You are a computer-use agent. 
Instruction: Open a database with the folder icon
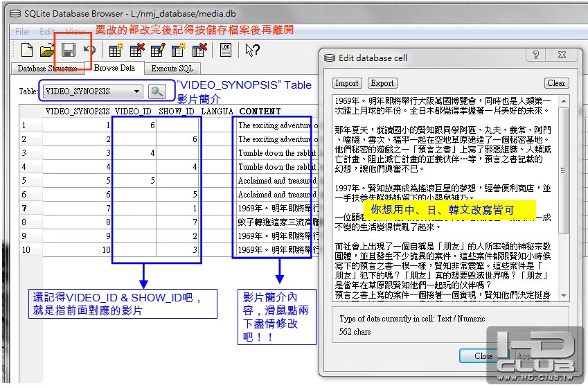47,50
